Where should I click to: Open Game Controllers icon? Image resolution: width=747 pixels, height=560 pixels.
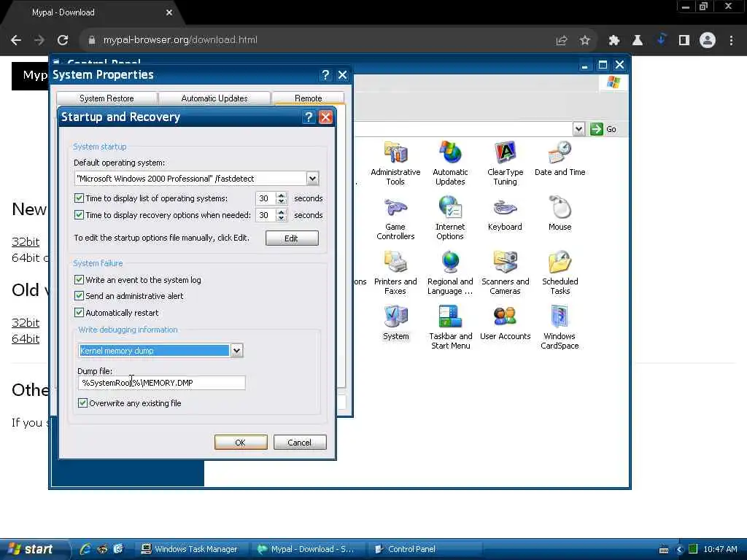tap(395, 217)
